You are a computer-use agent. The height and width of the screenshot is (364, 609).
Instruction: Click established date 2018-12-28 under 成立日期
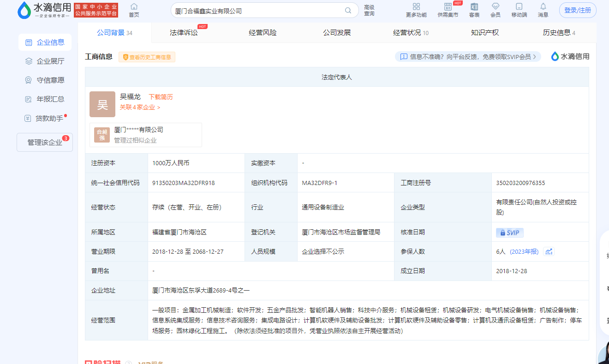pos(511,271)
